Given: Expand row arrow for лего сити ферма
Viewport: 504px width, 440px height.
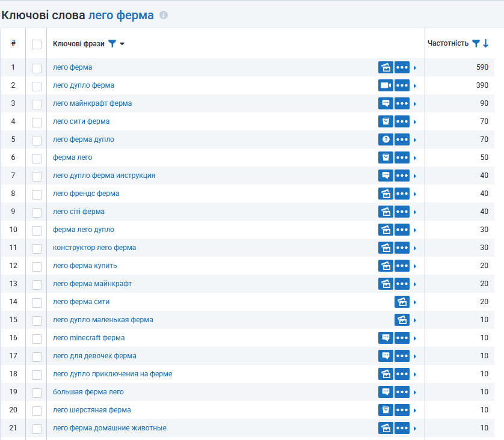Looking at the screenshot, I should [x=415, y=122].
